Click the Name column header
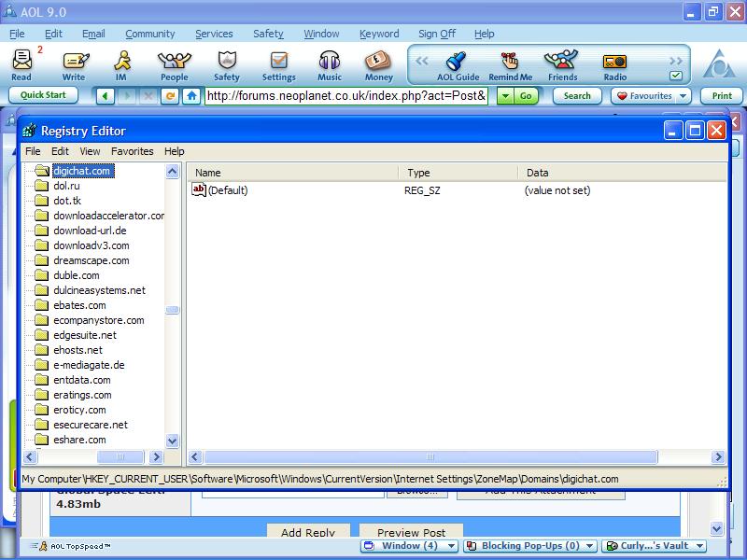 292,173
